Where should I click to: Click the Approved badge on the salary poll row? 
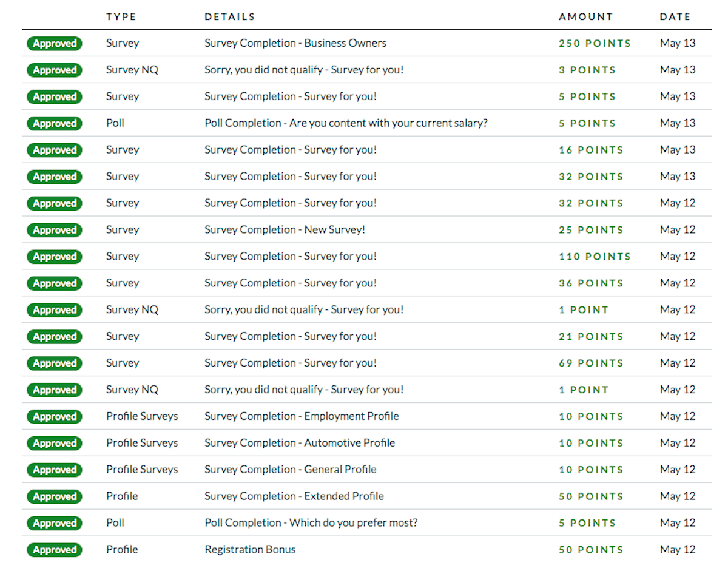[x=54, y=123]
